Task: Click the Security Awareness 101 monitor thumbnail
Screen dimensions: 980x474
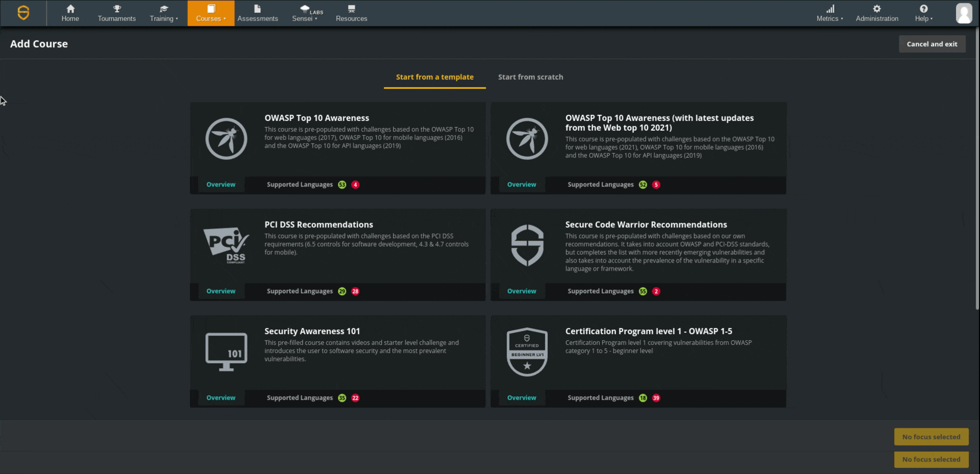Action: point(226,351)
